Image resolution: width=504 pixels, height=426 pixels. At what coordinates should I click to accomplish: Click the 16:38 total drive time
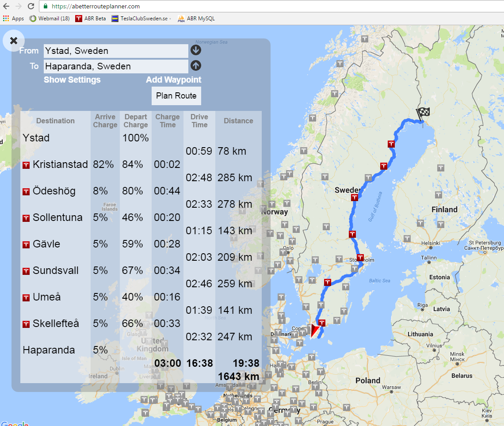tap(199, 363)
